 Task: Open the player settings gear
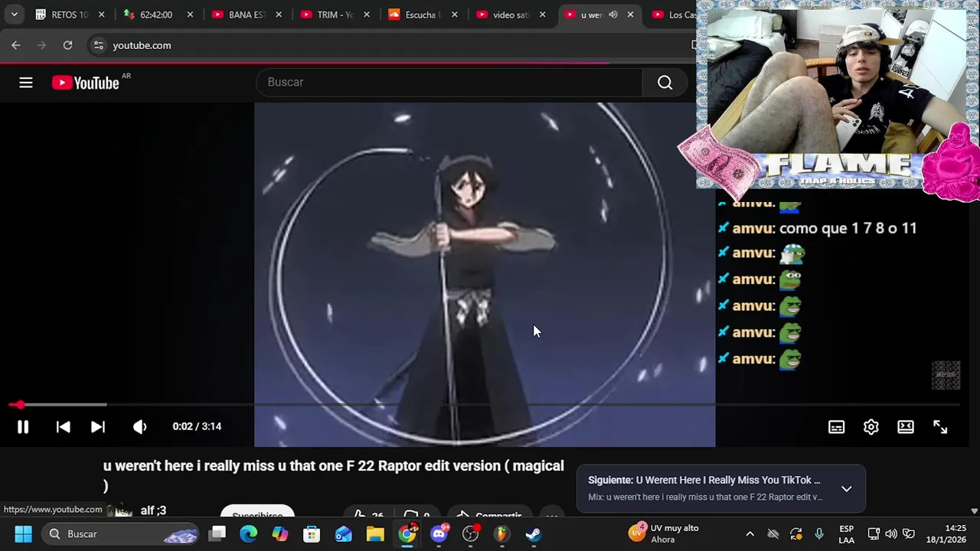[x=871, y=427]
